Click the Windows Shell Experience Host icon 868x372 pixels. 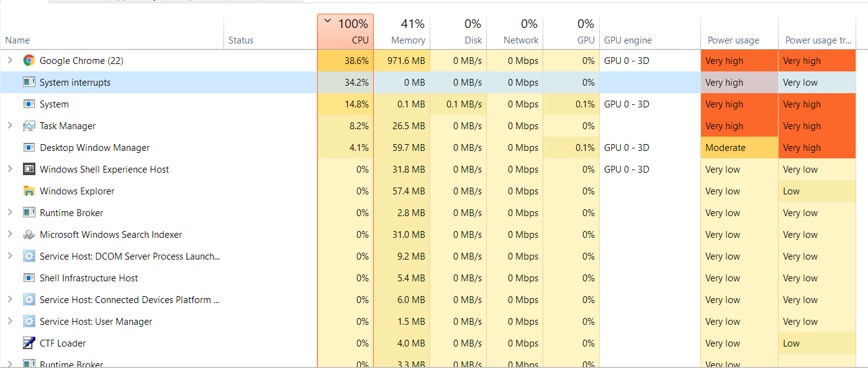coord(29,170)
